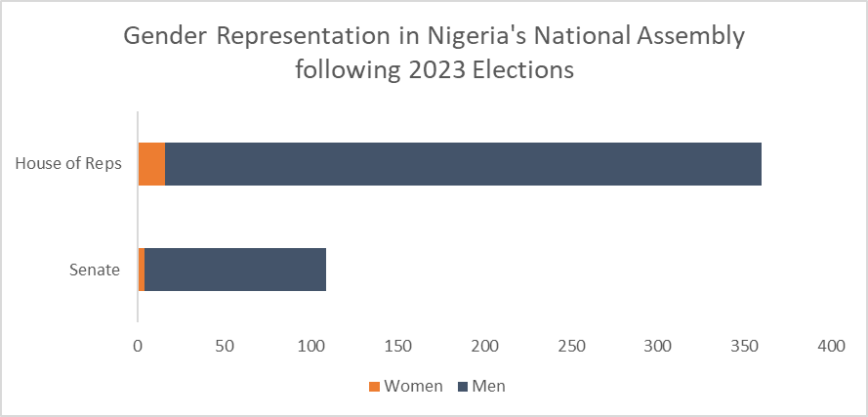The width and height of the screenshot is (868, 417).
Task: Click the House of Reps axis label
Action: [68, 163]
